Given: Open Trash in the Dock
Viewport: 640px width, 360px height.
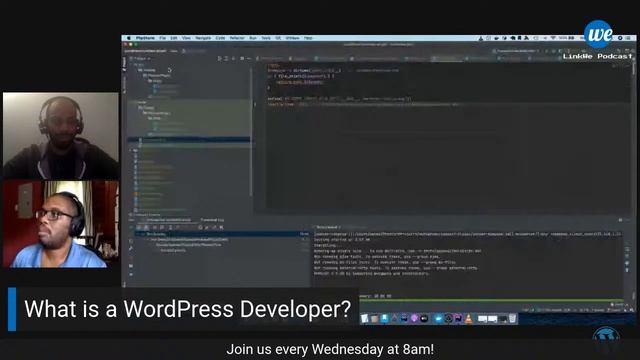Looking at the screenshot, I should pyautogui.click(x=513, y=319).
